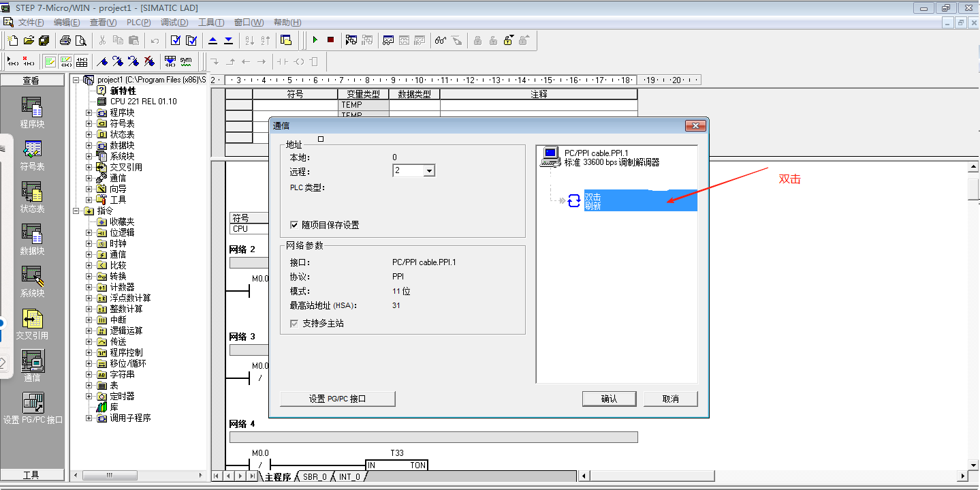Click the Program Status monitor icon
Viewport: 980px width, 490px height.
point(351,40)
